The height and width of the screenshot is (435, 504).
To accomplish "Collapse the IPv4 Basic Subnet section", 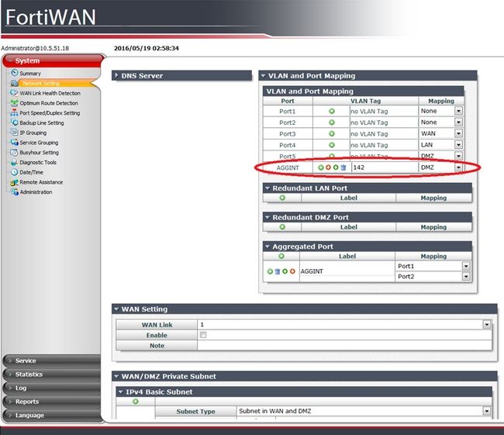I will click(120, 392).
